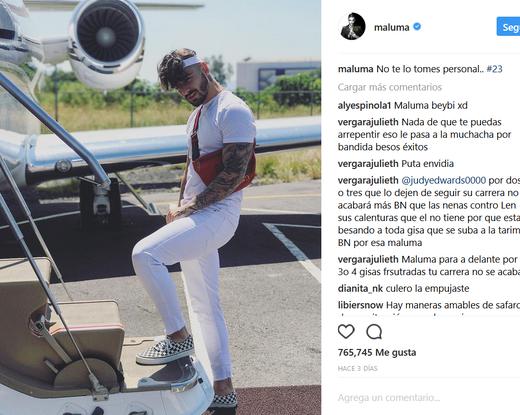520x415 pixels.
Task: Open the comment speech bubble icon
Action: (374, 332)
